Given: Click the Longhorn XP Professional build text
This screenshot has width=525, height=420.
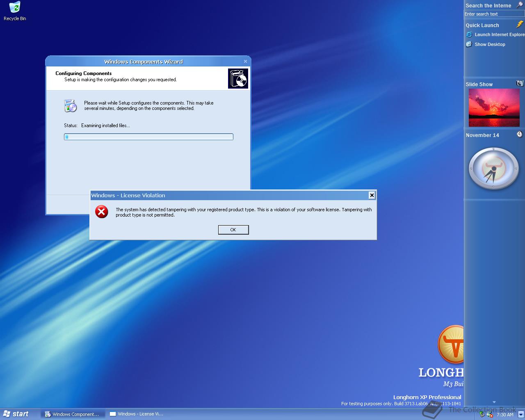Looking at the screenshot, I should 427,397.
